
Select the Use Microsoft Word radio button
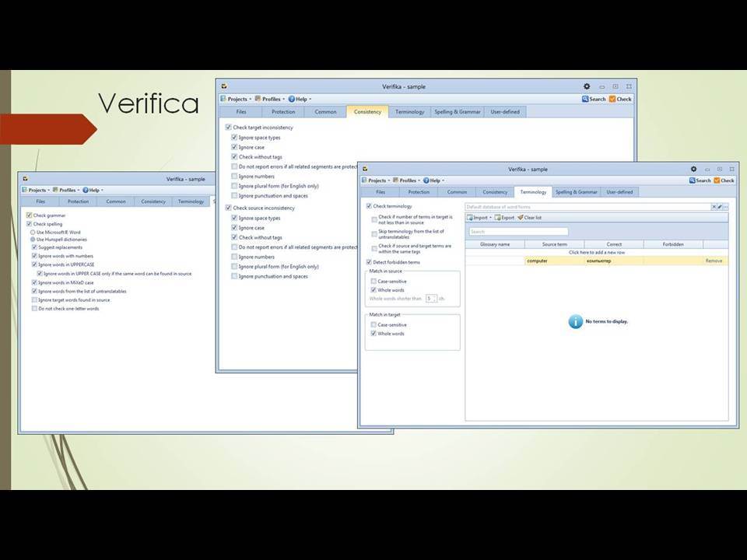33,233
